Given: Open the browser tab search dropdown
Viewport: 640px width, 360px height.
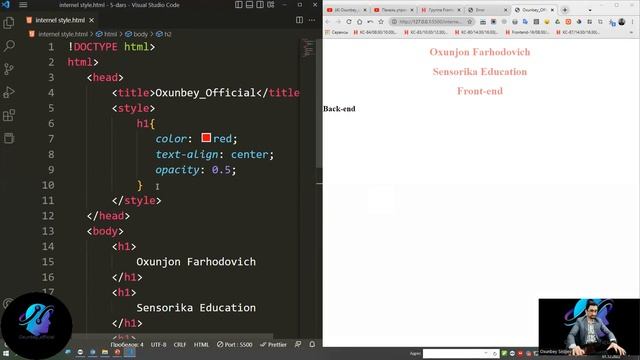Looking at the screenshot, I should (x=590, y=10).
